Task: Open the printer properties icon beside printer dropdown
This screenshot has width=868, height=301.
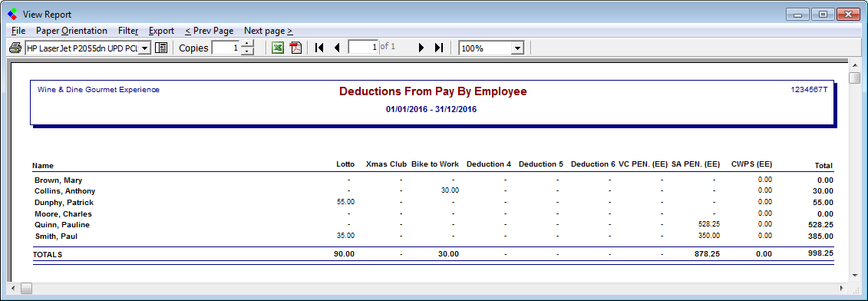Action: [x=161, y=48]
